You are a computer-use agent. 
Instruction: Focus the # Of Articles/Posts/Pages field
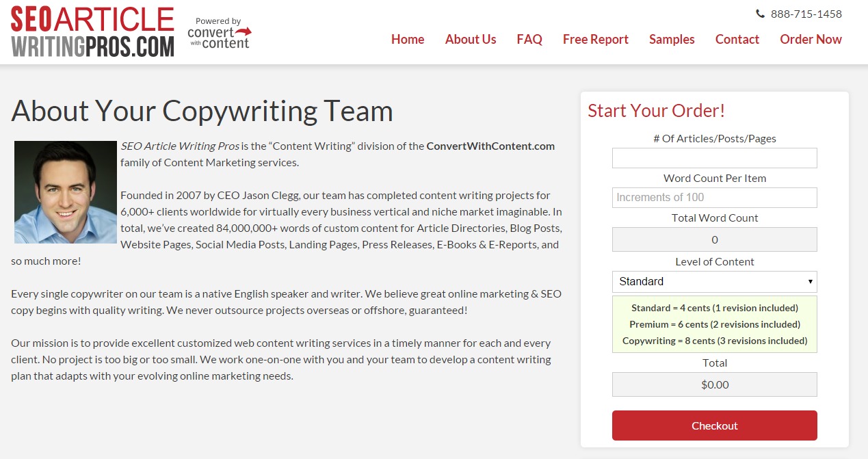point(714,158)
